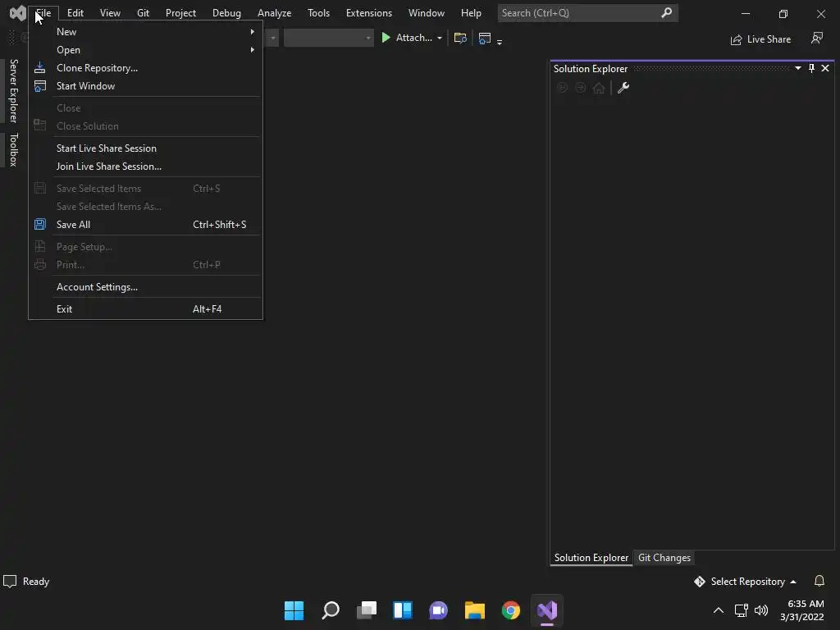
Task: Open the notifications bell icon
Action: pyautogui.click(x=819, y=582)
